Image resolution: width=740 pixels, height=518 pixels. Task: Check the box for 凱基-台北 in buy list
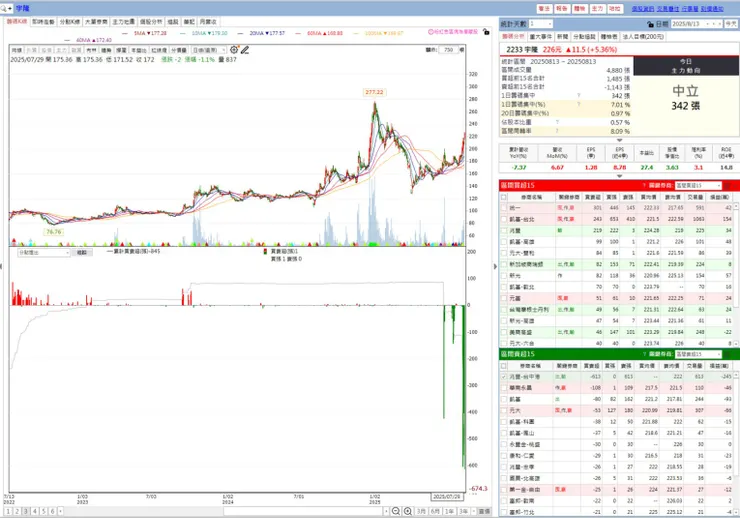[x=504, y=219]
